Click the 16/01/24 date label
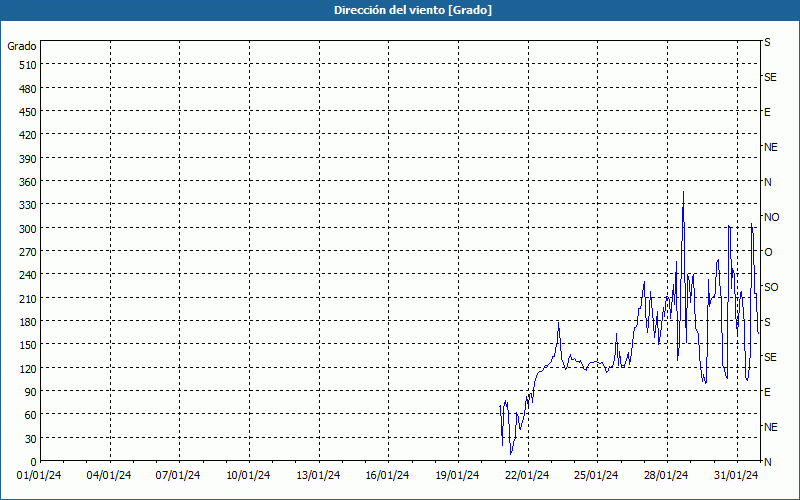Viewport: 800px width, 500px height. point(387,476)
